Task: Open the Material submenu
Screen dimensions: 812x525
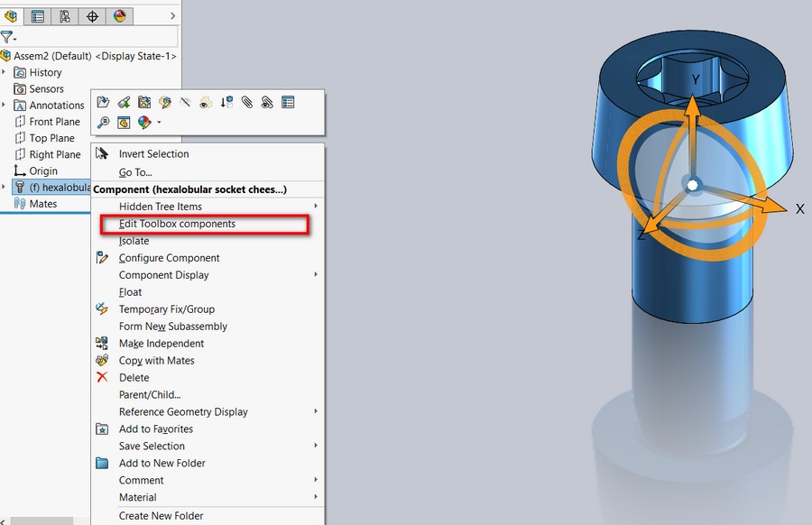Action: tap(208, 497)
